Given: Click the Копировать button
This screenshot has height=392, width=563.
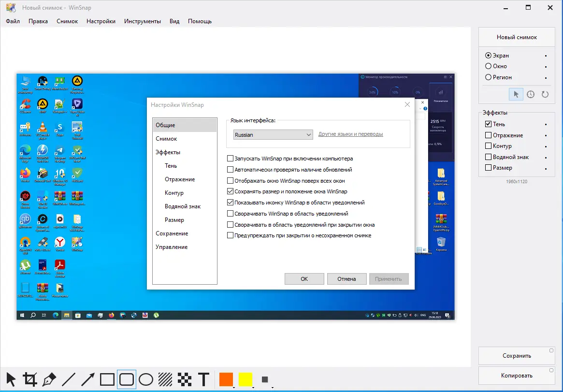Looking at the screenshot, I should click(x=517, y=376).
